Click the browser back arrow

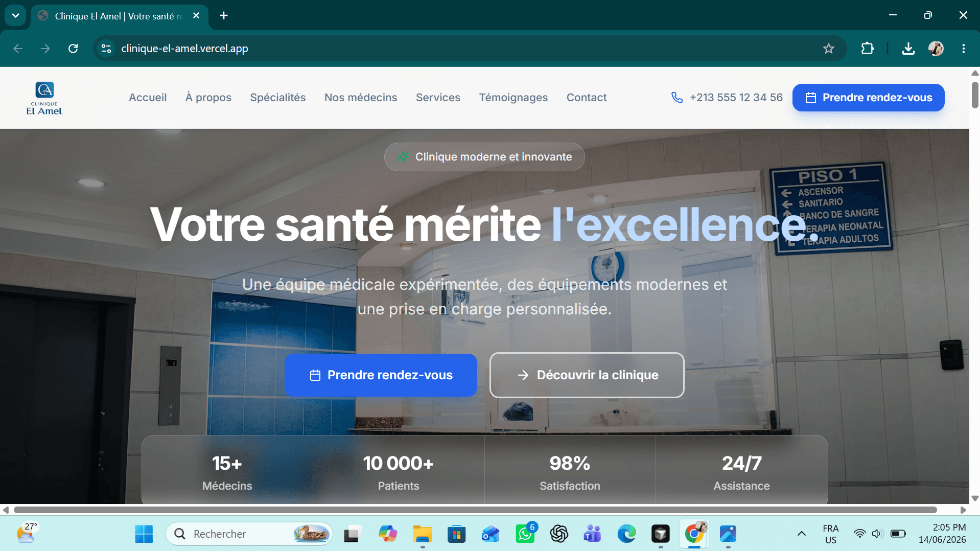click(x=18, y=49)
